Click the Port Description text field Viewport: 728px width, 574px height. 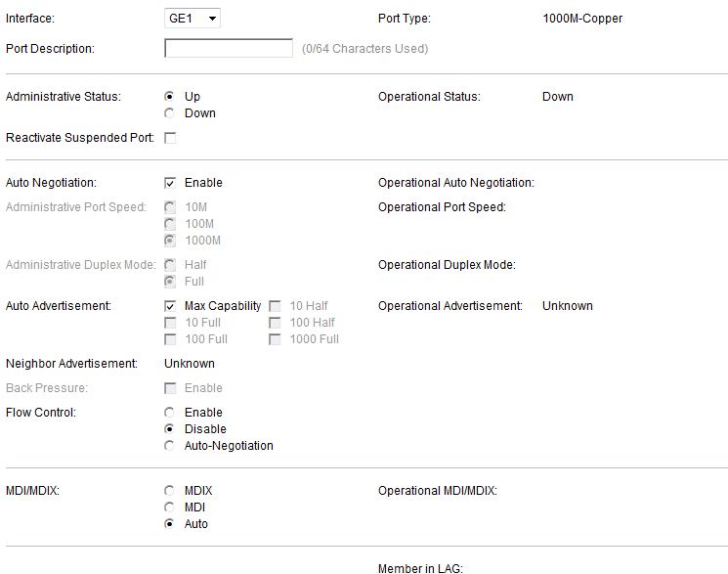[x=229, y=48]
